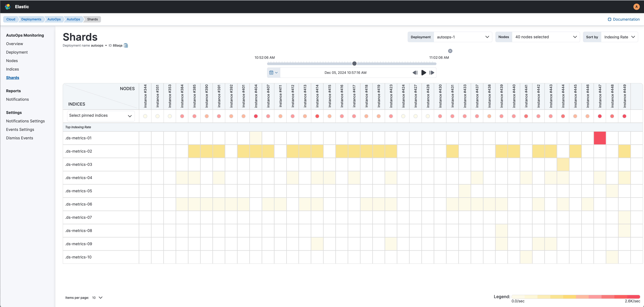Click the Deployments breadcrumb link
The width and height of the screenshot is (644, 307).
pos(31,19)
